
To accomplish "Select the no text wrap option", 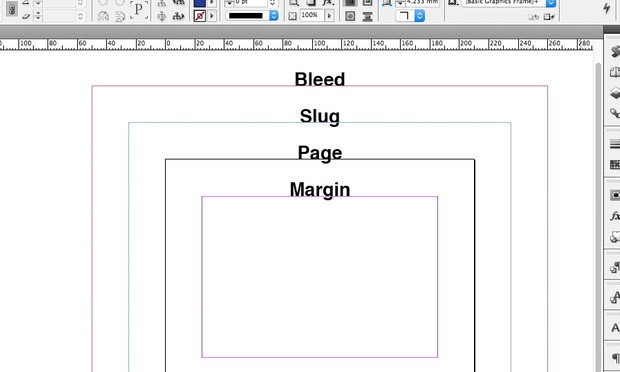I will click(x=350, y=3).
